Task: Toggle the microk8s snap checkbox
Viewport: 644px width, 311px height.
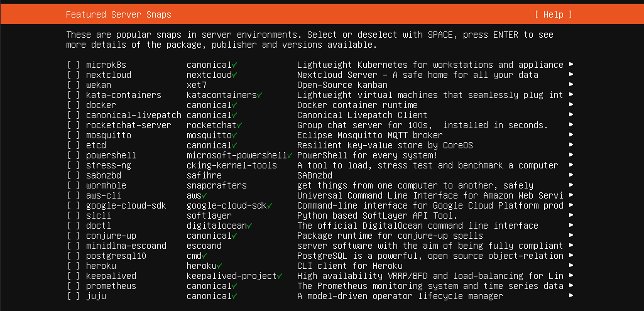Action: (x=74, y=65)
